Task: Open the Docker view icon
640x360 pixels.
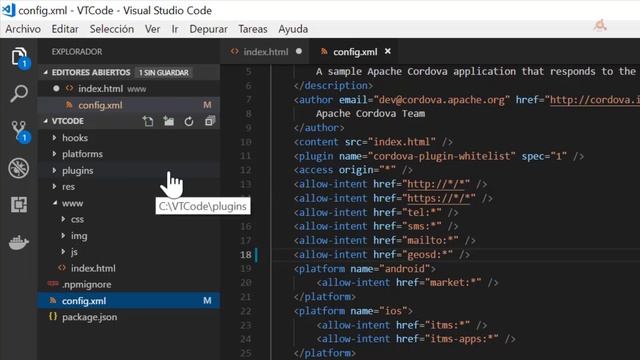Action: click(x=18, y=242)
